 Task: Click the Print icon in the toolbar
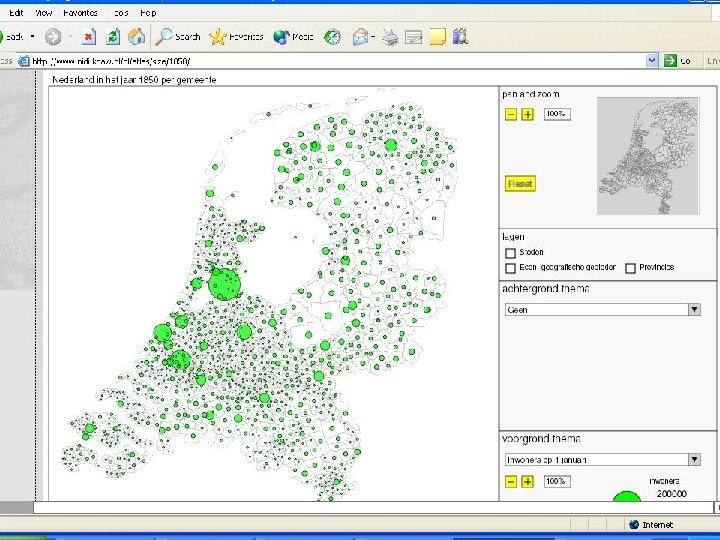[389, 37]
